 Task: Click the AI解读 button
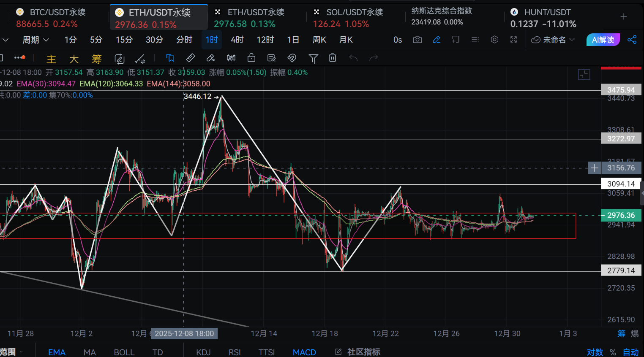point(603,40)
